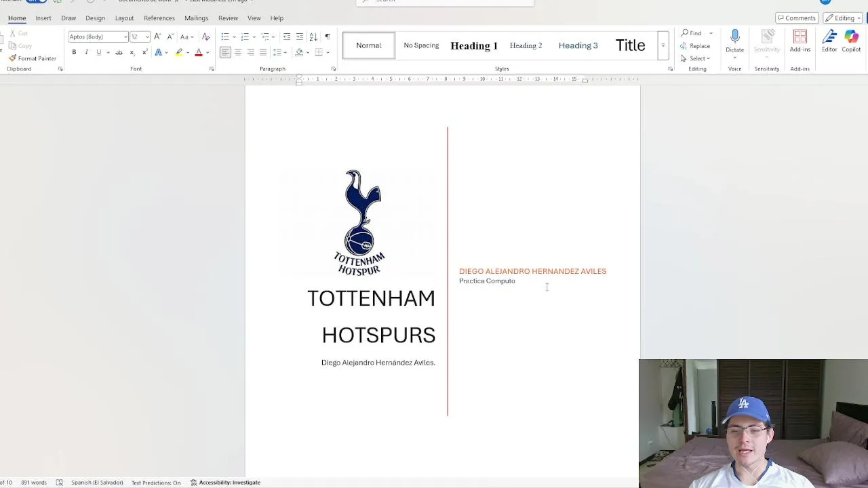
Task: Decrease font size
Action: 170,37
